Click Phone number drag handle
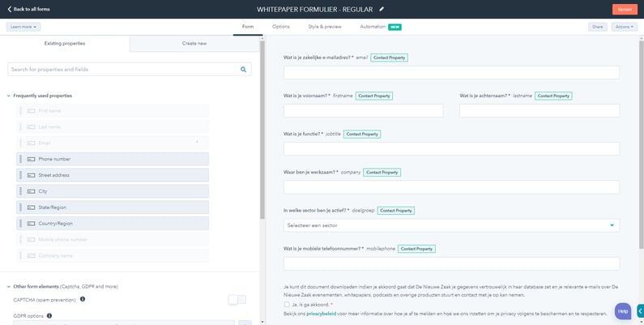Image resolution: width=644 pixels, height=325 pixels. 20,159
